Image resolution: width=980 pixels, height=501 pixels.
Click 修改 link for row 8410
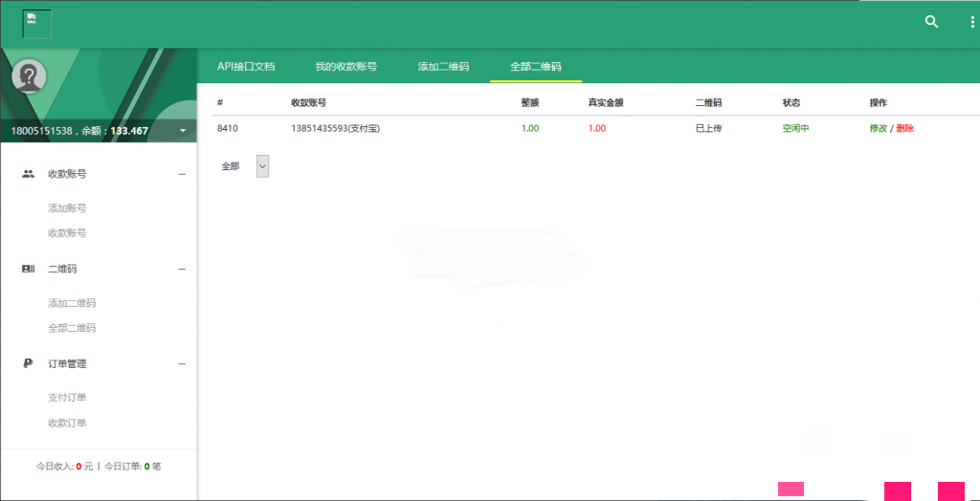pyautogui.click(x=878, y=128)
